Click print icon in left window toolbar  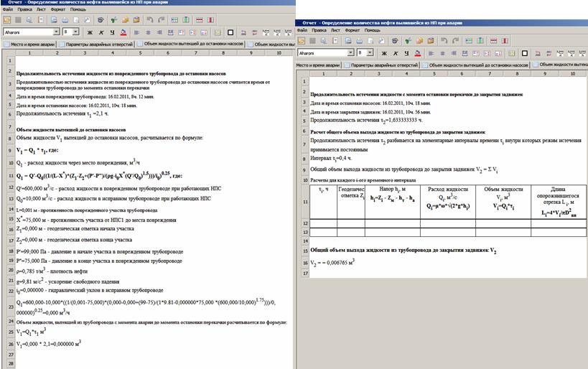click(x=64, y=20)
